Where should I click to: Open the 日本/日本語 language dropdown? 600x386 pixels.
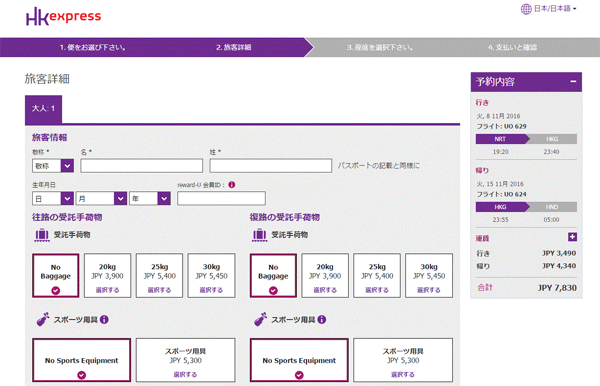[x=555, y=8]
